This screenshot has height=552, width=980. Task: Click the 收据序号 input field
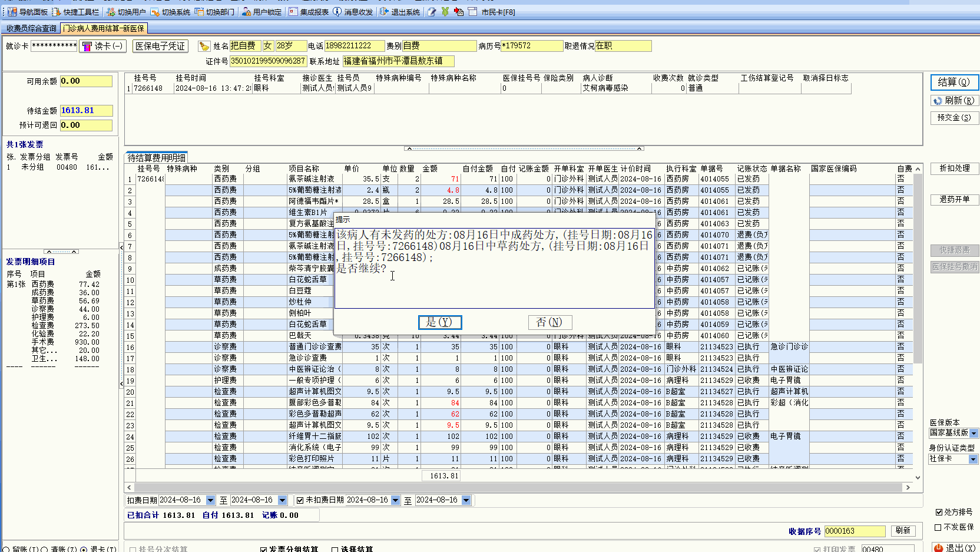[x=855, y=531]
